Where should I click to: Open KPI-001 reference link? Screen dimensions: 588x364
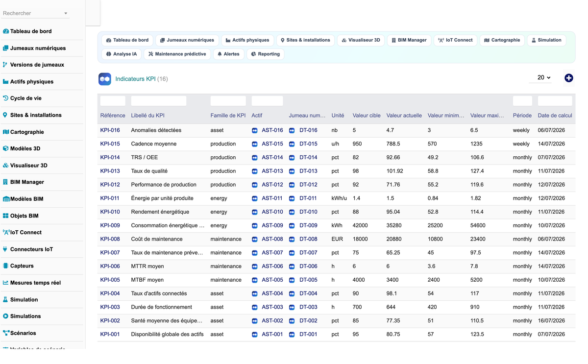[x=110, y=334]
